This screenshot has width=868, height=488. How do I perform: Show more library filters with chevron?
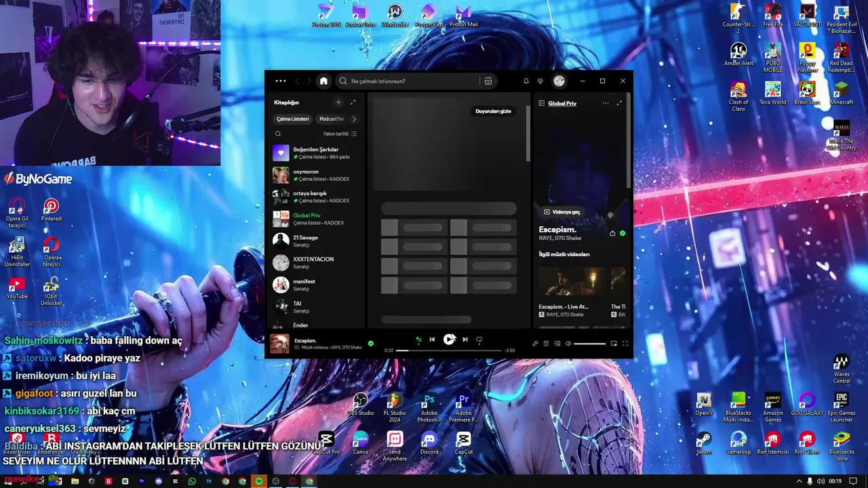point(354,119)
